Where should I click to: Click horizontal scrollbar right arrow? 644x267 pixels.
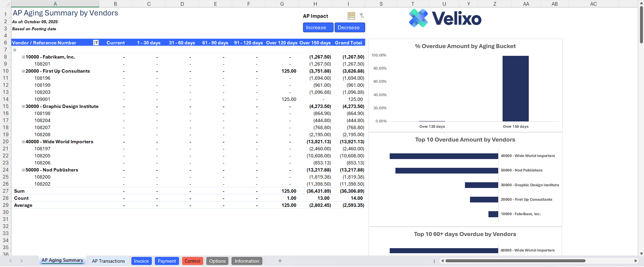pyautogui.click(x=636, y=261)
